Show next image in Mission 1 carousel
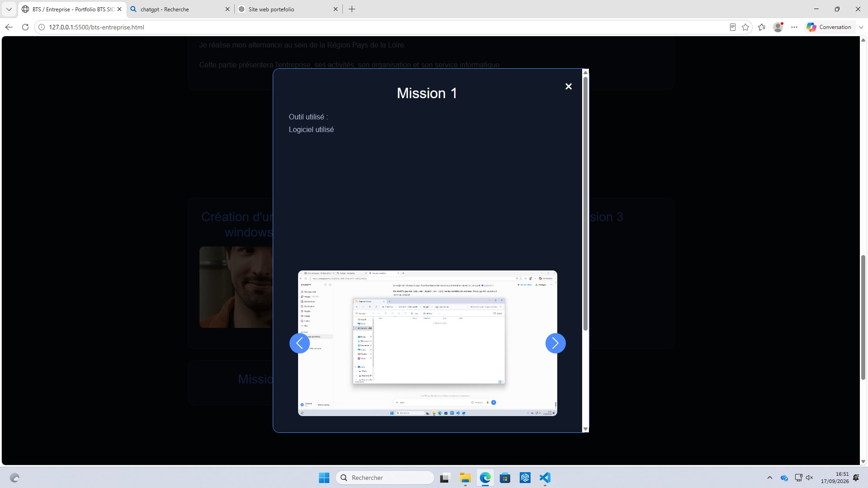868x488 pixels. point(555,343)
